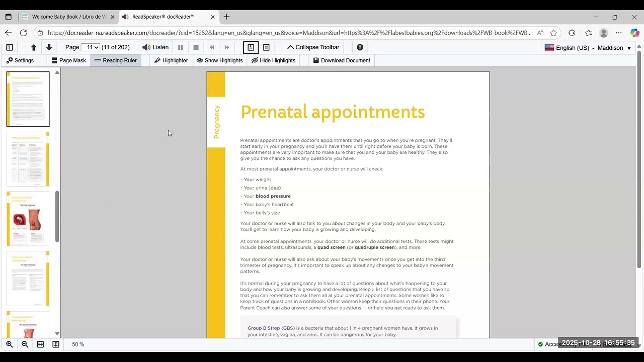Click the browser address bar URL
644x362 pixels.
tap(289, 33)
